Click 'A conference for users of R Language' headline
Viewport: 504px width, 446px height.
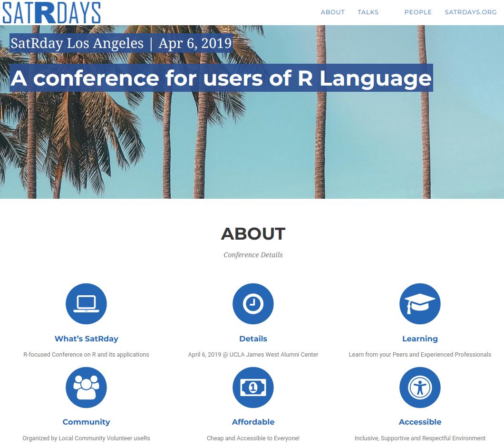pyautogui.click(x=221, y=78)
